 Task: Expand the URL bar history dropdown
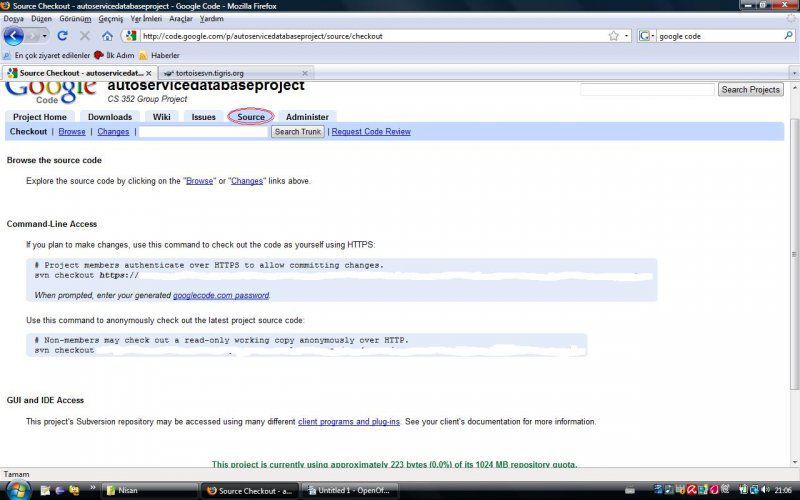click(x=627, y=36)
